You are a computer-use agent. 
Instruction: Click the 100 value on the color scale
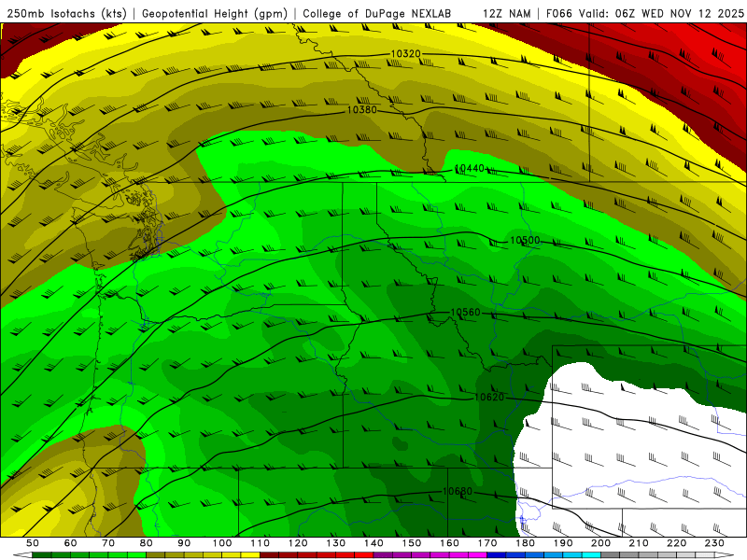click(222, 543)
